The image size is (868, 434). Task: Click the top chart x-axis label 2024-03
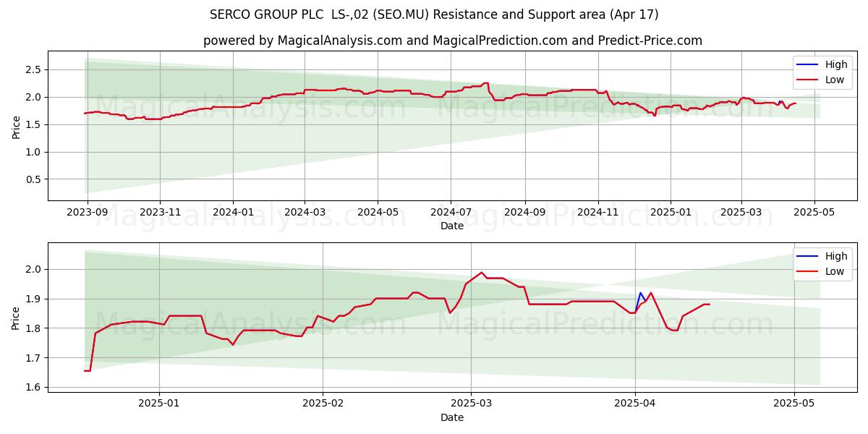(305, 213)
